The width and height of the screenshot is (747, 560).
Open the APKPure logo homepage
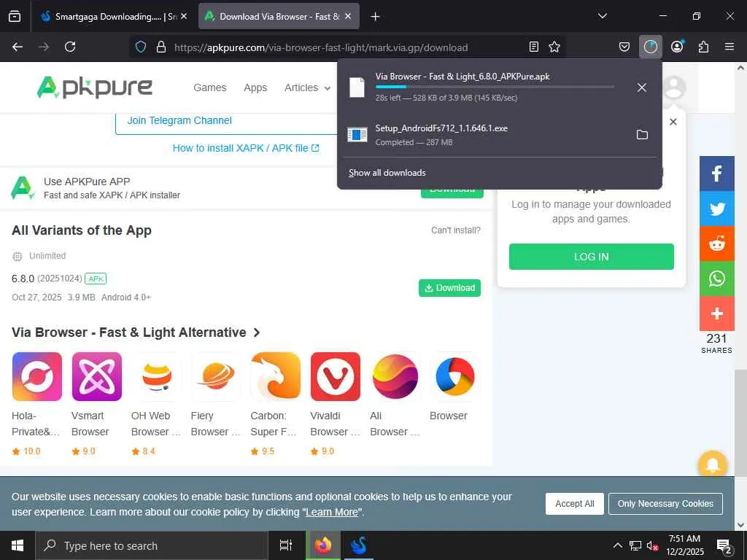click(x=94, y=87)
